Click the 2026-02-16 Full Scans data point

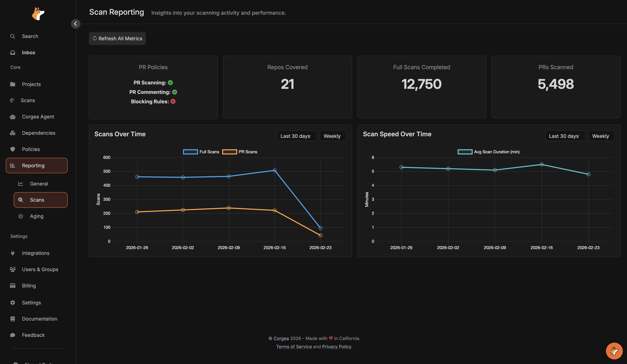click(x=274, y=171)
